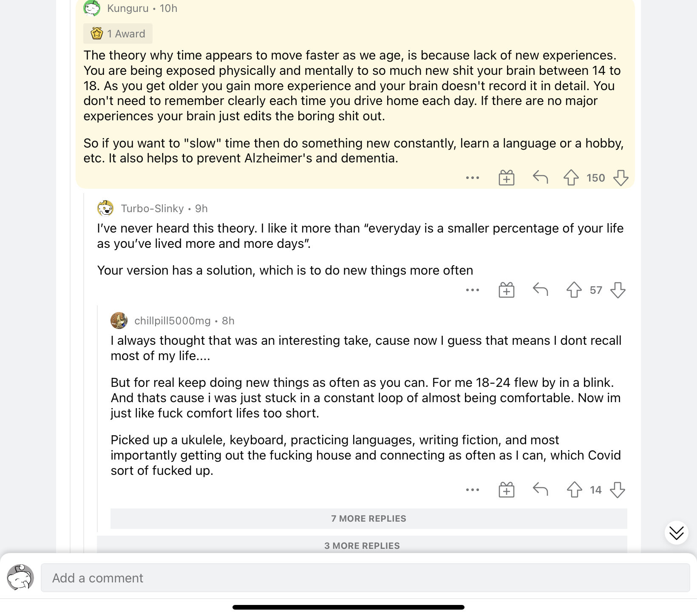Give an award to Kunguru's comment
697x616 pixels.
tap(506, 178)
